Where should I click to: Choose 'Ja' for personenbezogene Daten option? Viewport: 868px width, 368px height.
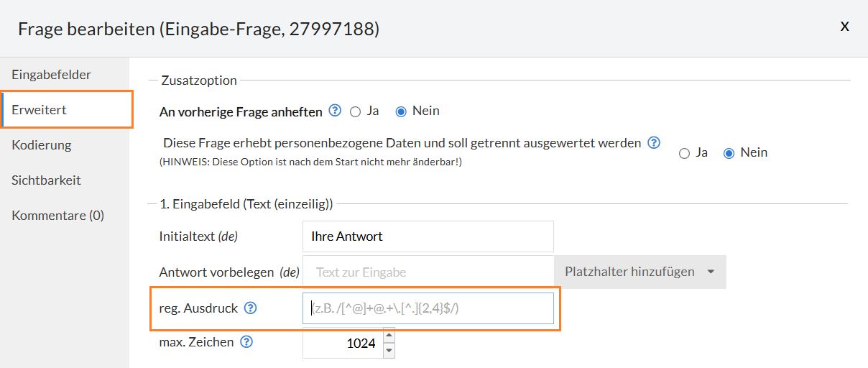(x=684, y=153)
